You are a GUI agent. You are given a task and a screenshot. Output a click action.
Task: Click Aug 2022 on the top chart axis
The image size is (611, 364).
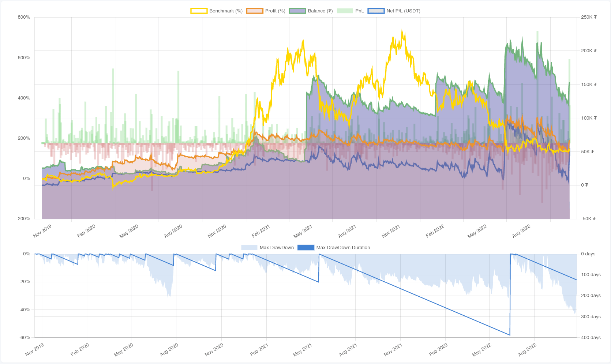tap(521, 231)
